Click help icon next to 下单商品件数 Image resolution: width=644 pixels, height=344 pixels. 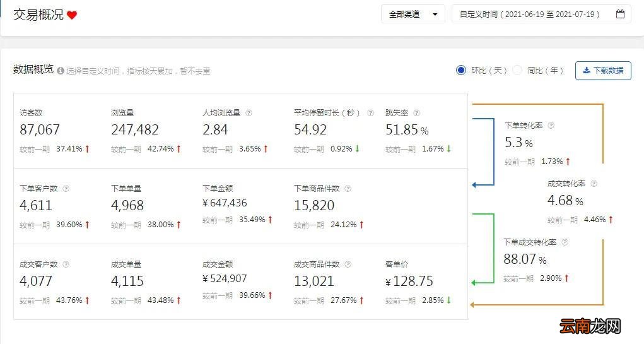click(348, 189)
